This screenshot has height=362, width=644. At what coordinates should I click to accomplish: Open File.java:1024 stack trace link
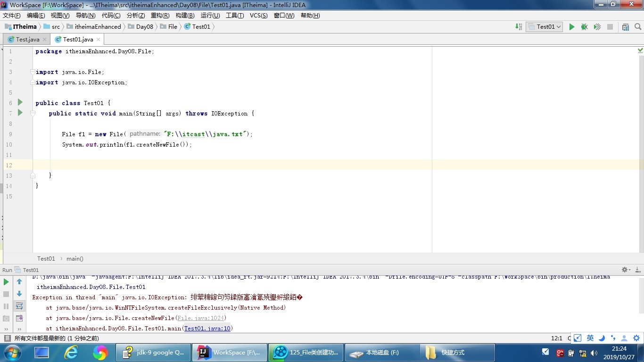click(201, 318)
